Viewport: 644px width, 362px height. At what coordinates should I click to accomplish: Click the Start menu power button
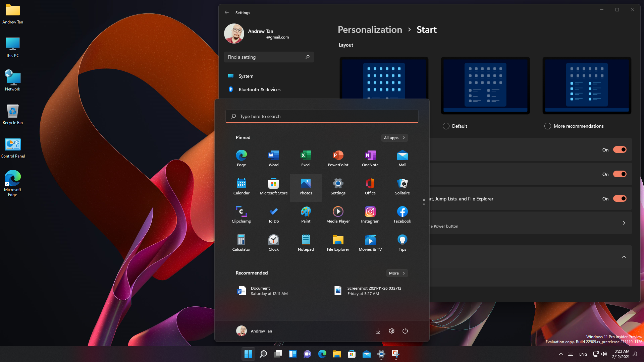(405, 331)
